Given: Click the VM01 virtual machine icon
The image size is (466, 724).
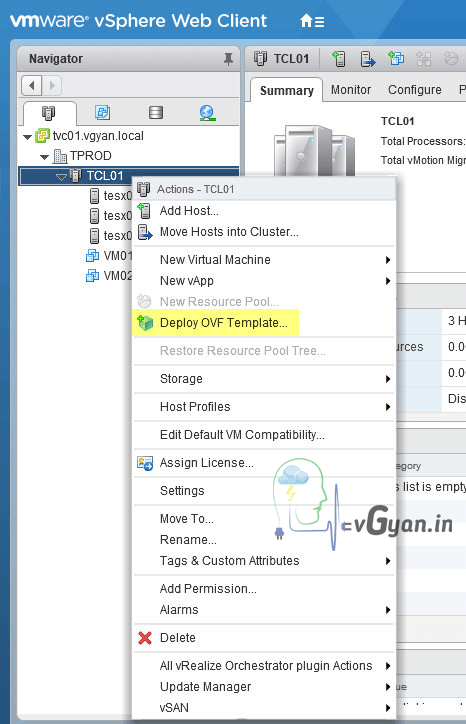Looking at the screenshot, I should pyautogui.click(x=92, y=256).
